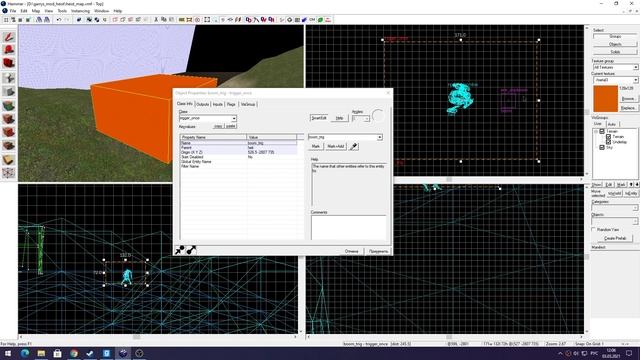Click inside the Comments text field
The width and height of the screenshot is (640, 360).
tap(348, 227)
